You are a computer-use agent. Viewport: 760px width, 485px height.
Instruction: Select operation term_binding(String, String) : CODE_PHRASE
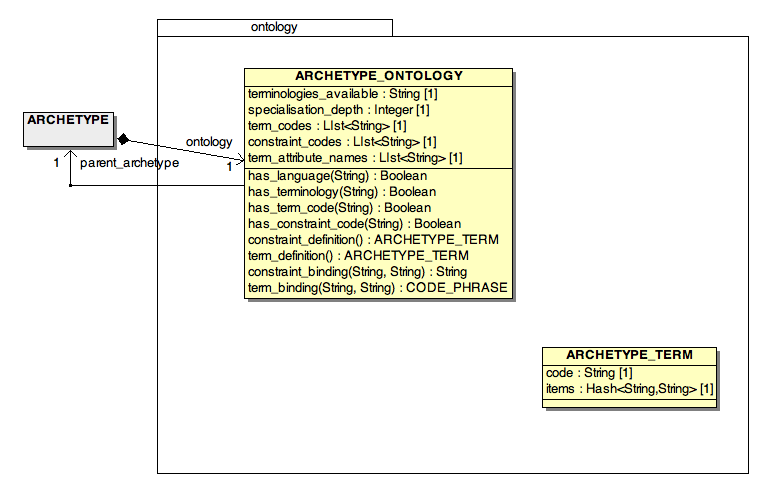click(x=378, y=287)
